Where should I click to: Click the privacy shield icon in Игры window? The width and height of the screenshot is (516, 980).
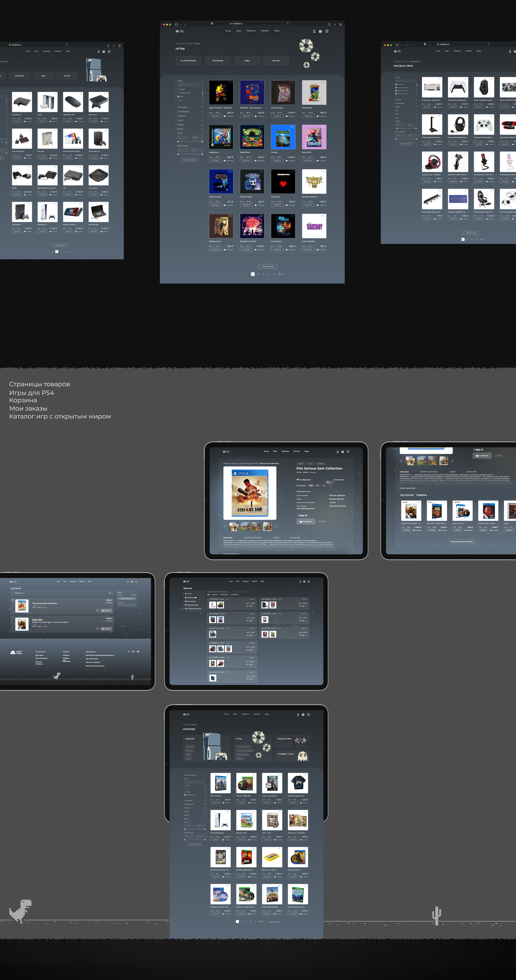[x=212, y=23]
